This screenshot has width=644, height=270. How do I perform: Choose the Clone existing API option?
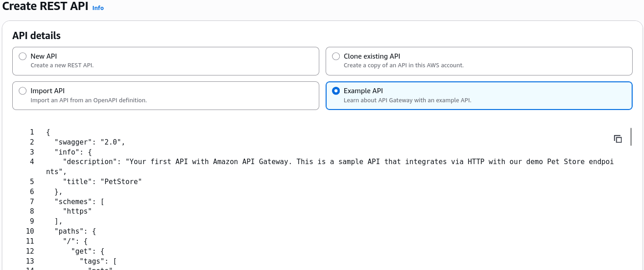point(336,56)
